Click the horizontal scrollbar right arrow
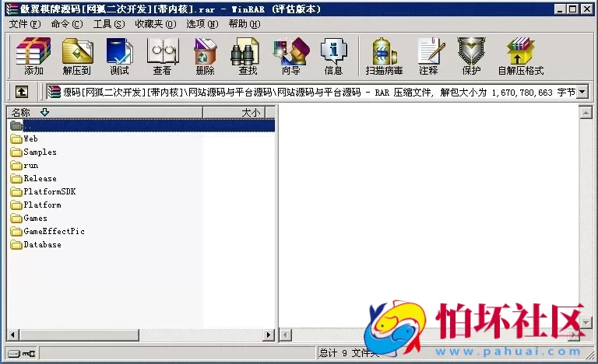This screenshot has width=598, height=364. 269,334
